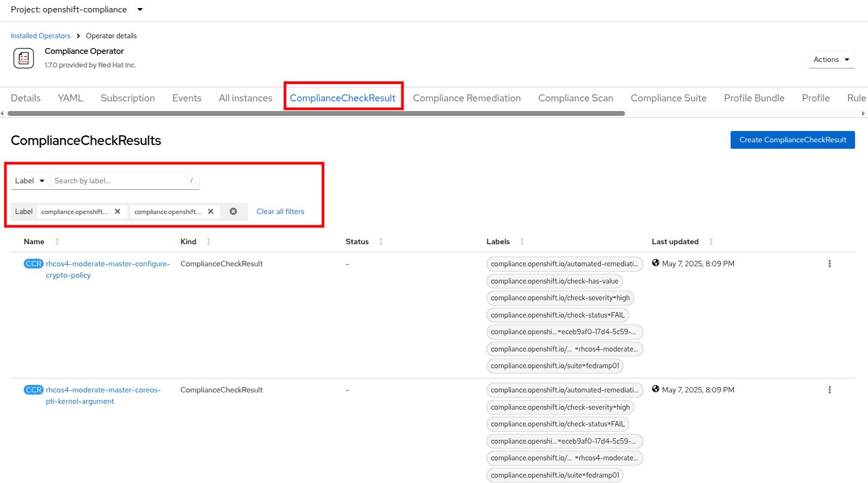Open kebab menu for coreos-pti-kernel-argument row
Screen dimensions: 868x483
click(829, 390)
